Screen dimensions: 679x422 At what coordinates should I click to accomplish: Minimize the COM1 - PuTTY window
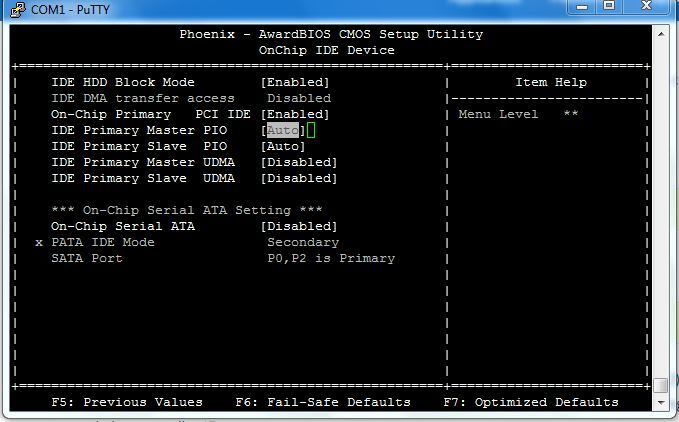(582, 6)
